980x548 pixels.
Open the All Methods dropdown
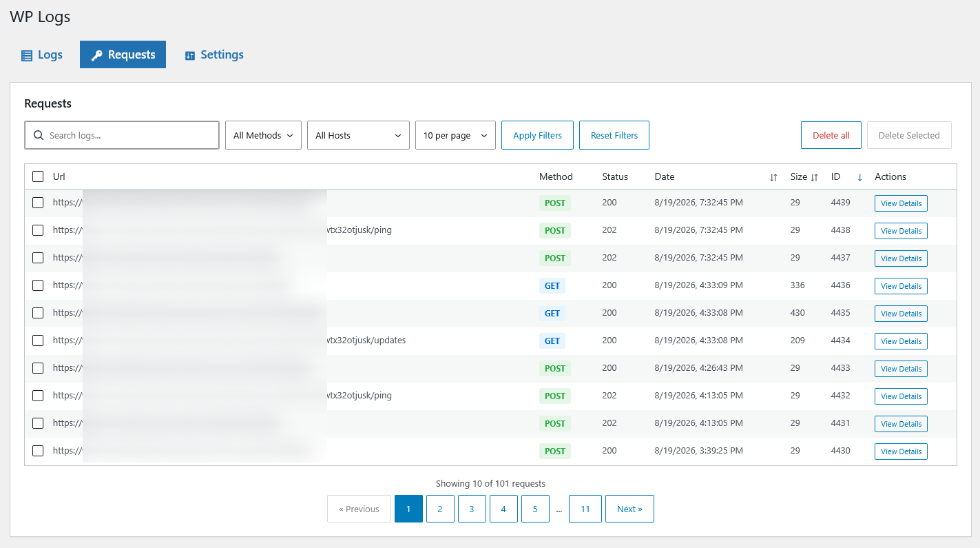pyautogui.click(x=263, y=135)
